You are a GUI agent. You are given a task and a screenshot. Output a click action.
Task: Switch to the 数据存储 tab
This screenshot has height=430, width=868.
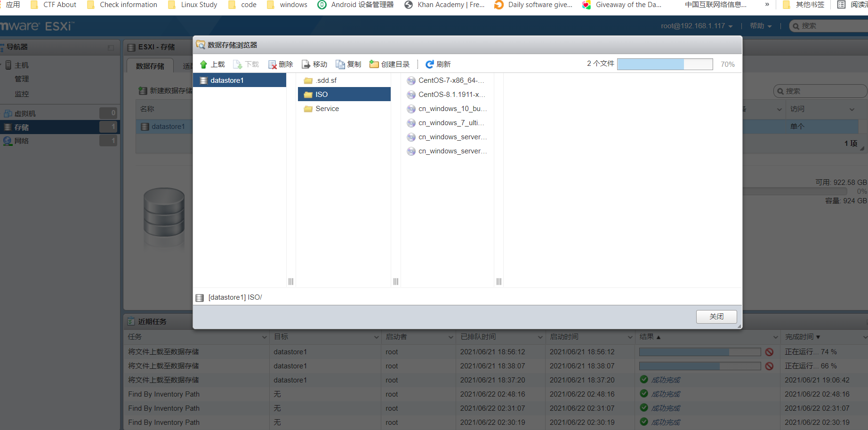click(x=150, y=66)
